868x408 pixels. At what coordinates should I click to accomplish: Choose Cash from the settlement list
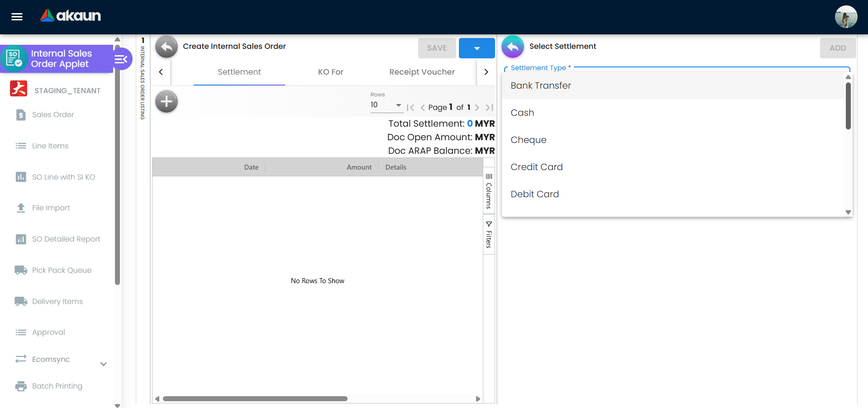pyautogui.click(x=522, y=113)
